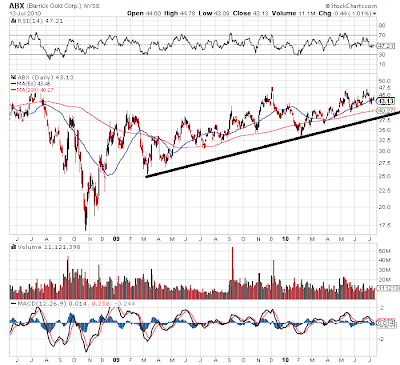Click the 90 level on RSI axis
Image resolution: width=400 pixels, height=365 pixels.
[x=382, y=26]
